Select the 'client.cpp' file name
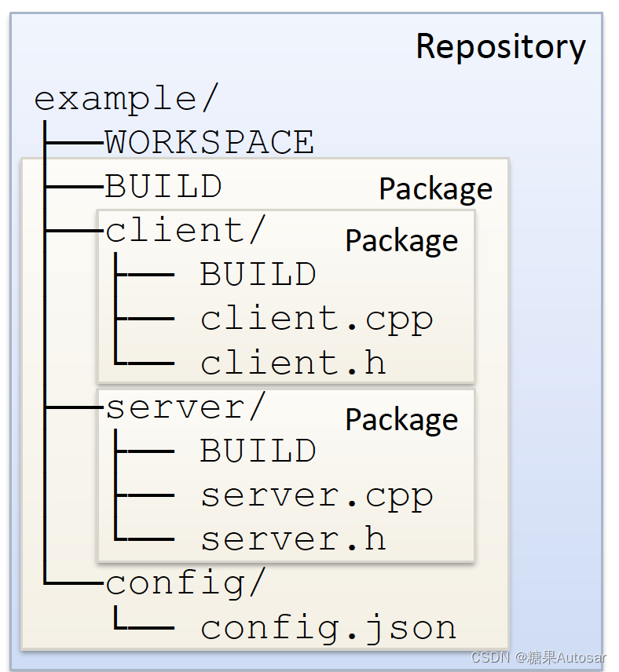This screenshot has height=672, width=619. [317, 320]
